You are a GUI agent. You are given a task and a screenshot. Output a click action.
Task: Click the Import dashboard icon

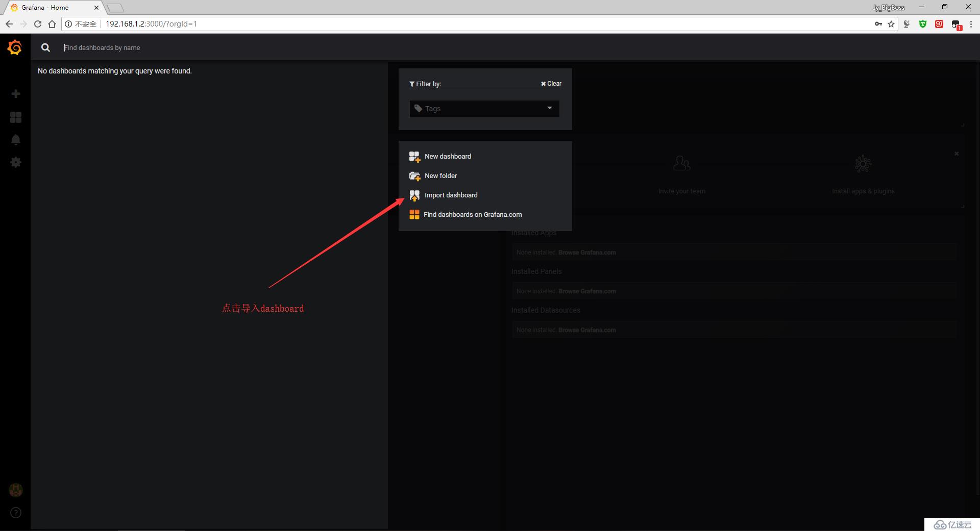[x=414, y=195]
